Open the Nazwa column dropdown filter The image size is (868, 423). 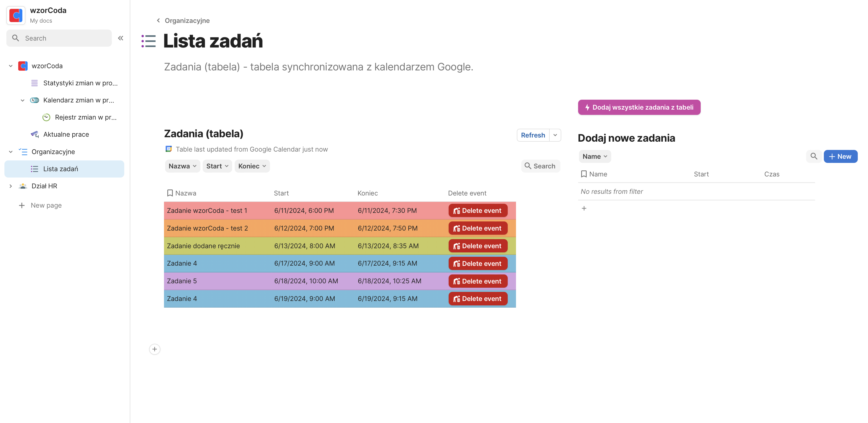pyautogui.click(x=182, y=166)
